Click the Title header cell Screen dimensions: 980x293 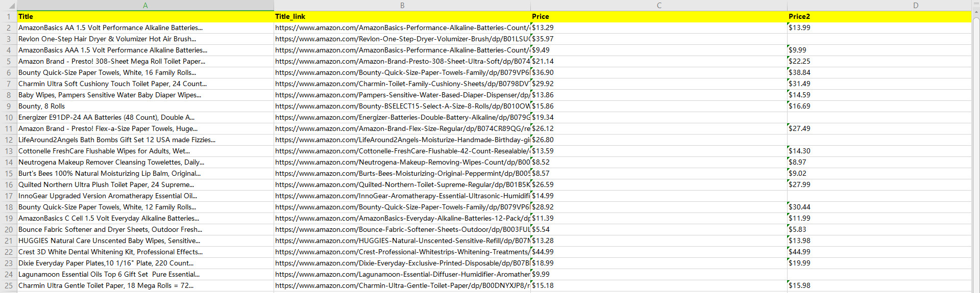pyautogui.click(x=145, y=16)
